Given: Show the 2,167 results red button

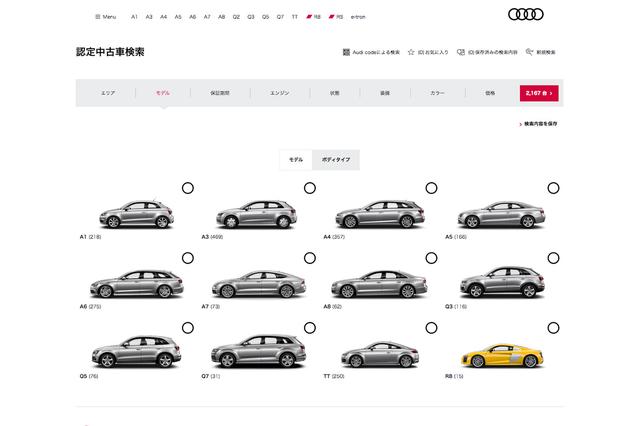Looking at the screenshot, I should click(x=539, y=93).
